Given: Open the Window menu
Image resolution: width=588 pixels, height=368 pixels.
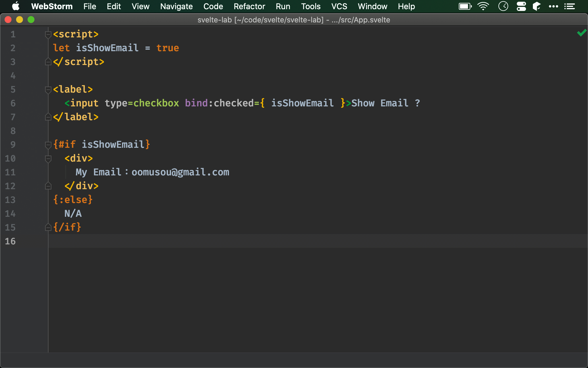Looking at the screenshot, I should coord(372,6).
